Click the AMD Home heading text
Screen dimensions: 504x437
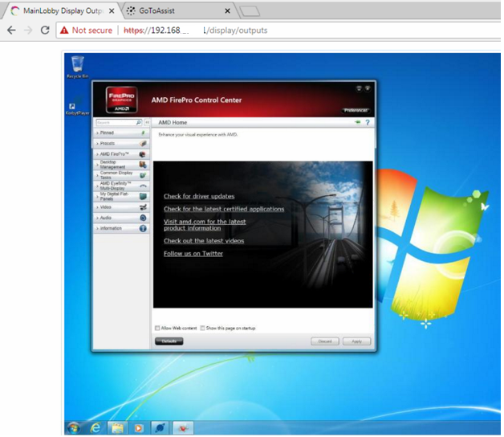[x=173, y=122]
